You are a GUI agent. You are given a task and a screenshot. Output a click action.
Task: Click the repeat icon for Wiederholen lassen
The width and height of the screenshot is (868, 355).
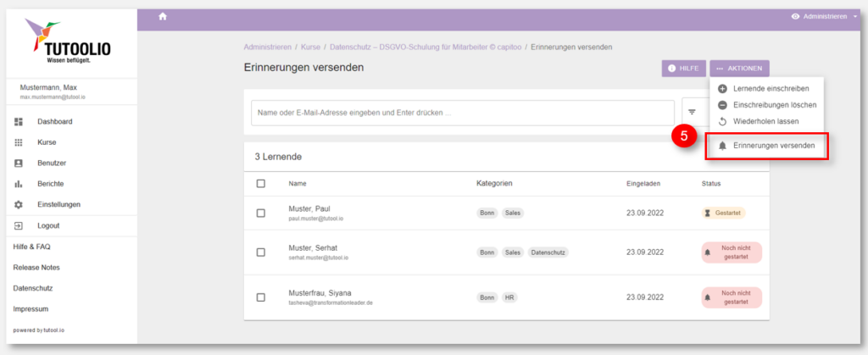pos(722,122)
